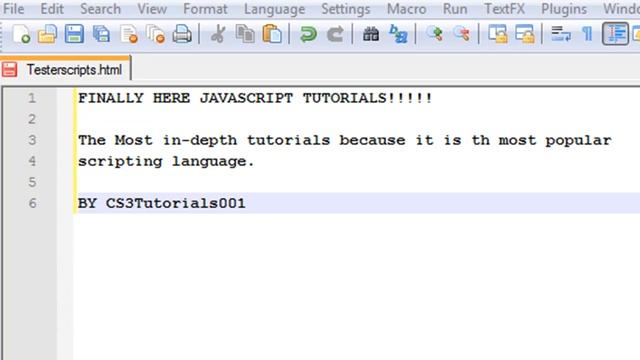Close all documents with Close All icon
Image resolution: width=640 pixels, height=360 pixels.
point(156,34)
